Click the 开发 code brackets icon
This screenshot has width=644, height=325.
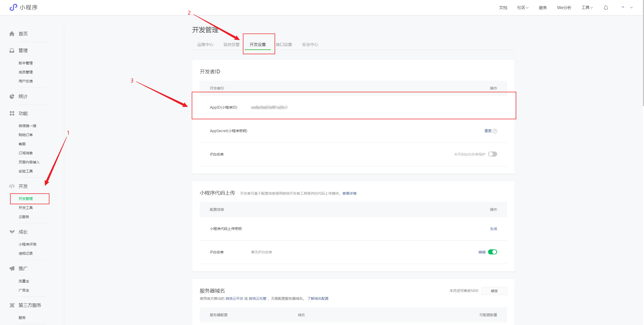coord(12,186)
